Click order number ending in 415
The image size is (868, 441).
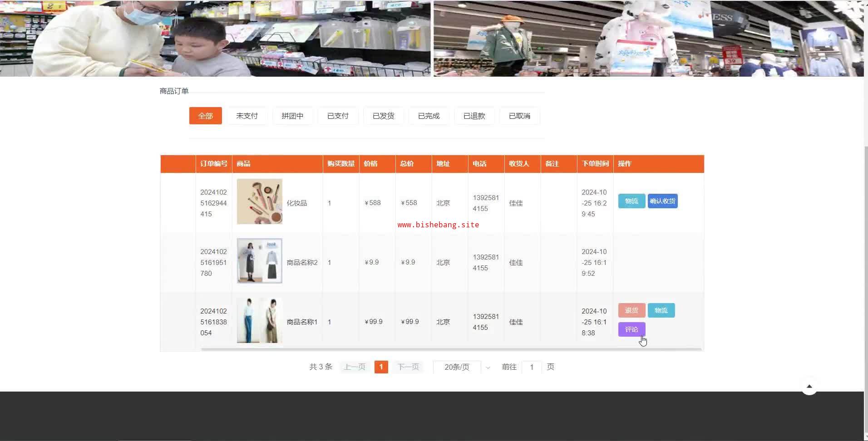click(x=213, y=203)
